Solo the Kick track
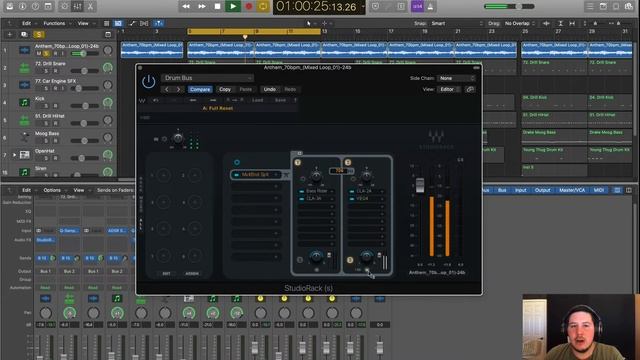640x360 pixels. pos(46,106)
